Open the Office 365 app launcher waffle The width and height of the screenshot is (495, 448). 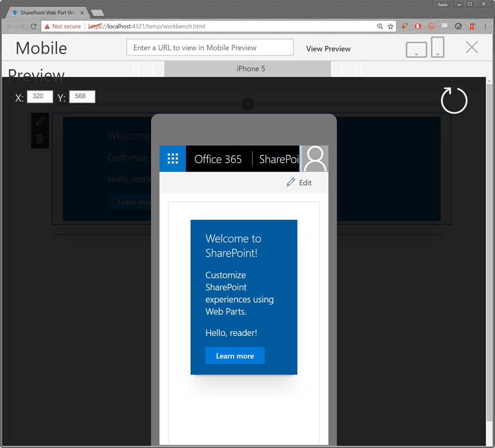pos(172,159)
